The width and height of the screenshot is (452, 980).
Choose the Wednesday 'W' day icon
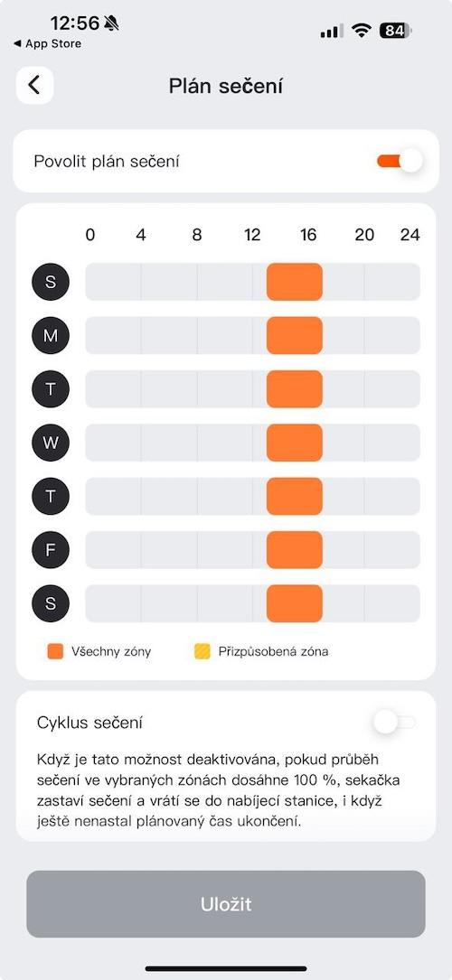pos(51,443)
